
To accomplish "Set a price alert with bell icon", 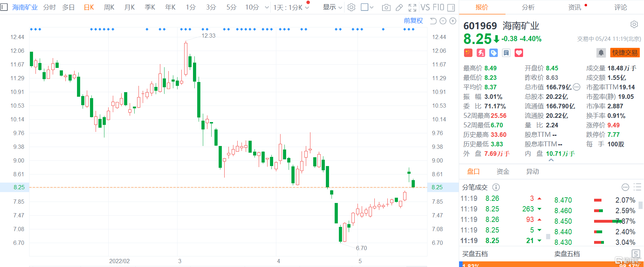I will click(x=601, y=53).
